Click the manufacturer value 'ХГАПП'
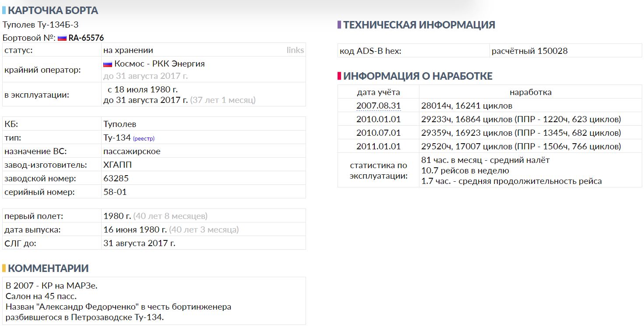This screenshot has width=644, height=328. coord(117,165)
